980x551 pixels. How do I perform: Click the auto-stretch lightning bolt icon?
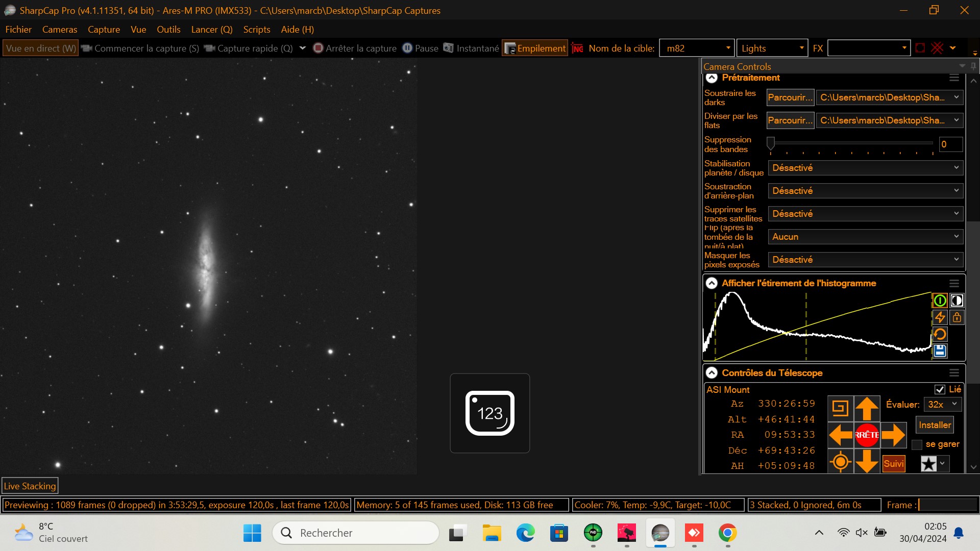pos(940,317)
